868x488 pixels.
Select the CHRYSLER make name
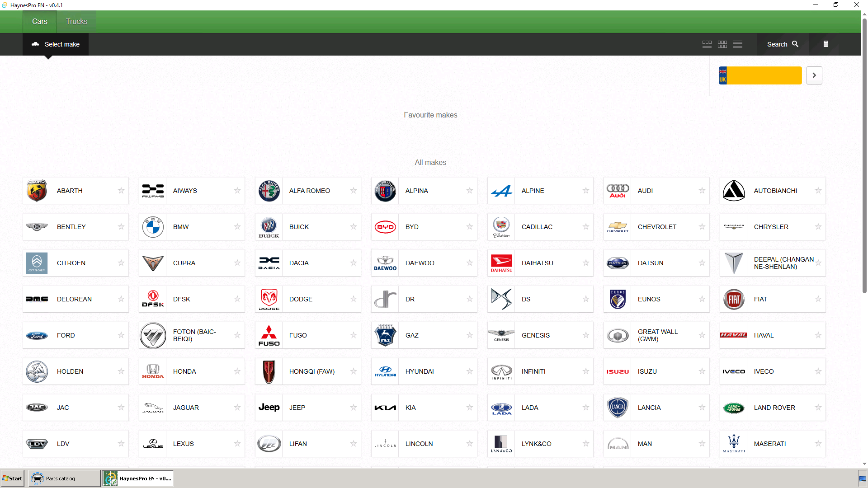[x=771, y=227]
